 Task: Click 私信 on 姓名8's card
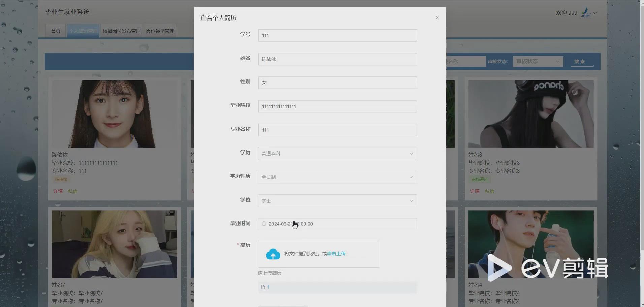pyautogui.click(x=489, y=191)
